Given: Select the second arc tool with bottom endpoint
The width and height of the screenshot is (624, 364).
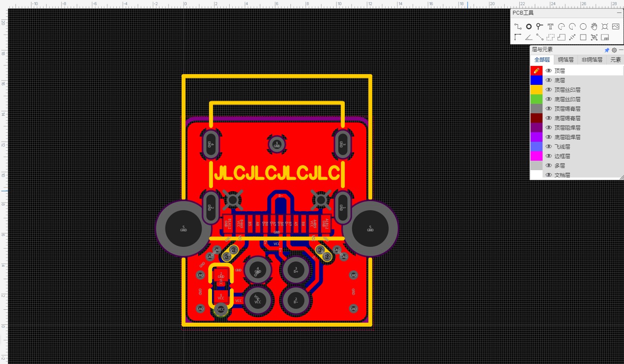Looking at the screenshot, I should 572,26.
